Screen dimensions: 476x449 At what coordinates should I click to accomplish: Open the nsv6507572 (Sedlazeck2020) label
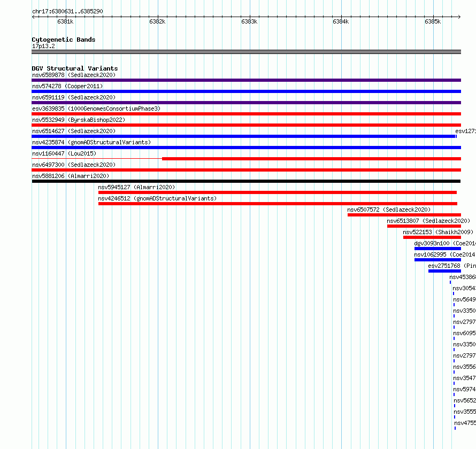point(389,210)
